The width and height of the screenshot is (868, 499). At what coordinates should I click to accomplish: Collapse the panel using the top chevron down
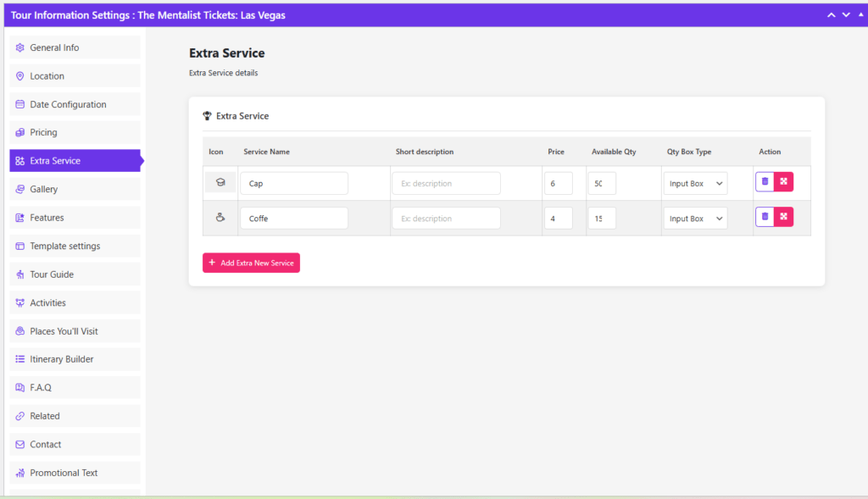(x=845, y=14)
